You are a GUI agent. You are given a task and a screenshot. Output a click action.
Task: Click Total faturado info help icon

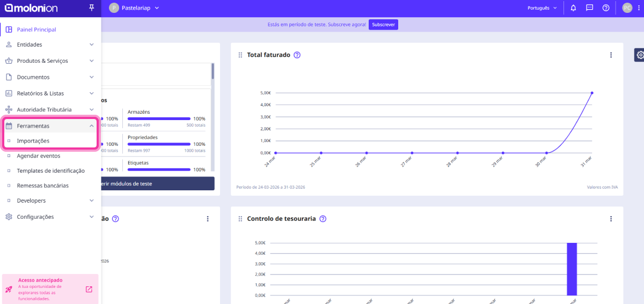click(x=297, y=55)
